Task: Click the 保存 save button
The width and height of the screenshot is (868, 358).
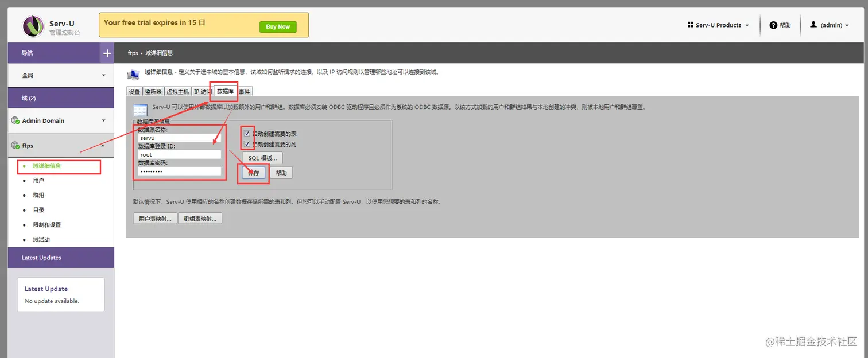Action: click(254, 173)
